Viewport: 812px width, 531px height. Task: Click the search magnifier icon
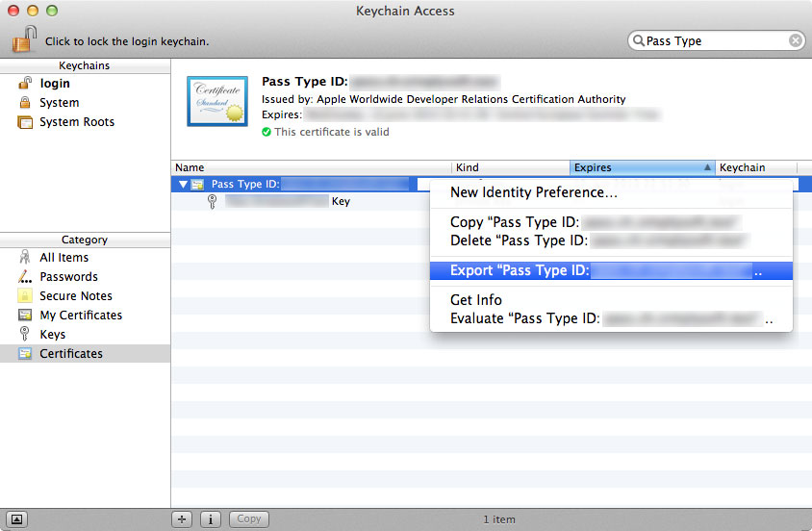click(x=639, y=40)
